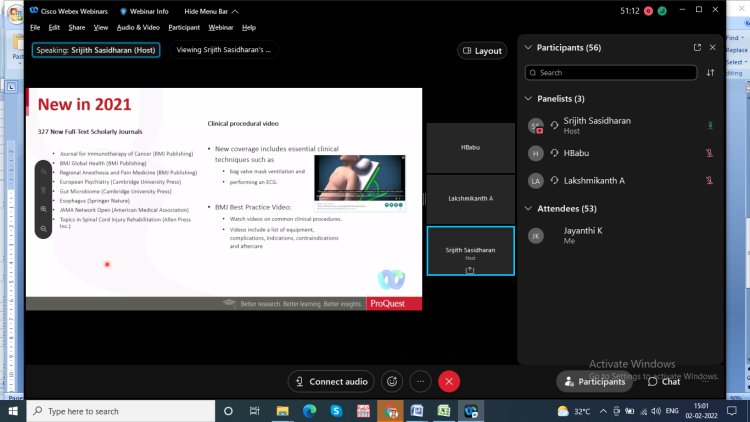The width and height of the screenshot is (750, 422).
Task: Open the Chat panel
Action: 664,381
